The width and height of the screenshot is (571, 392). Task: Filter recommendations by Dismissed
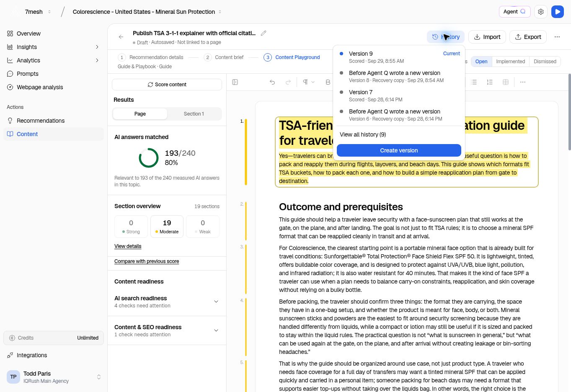(545, 62)
